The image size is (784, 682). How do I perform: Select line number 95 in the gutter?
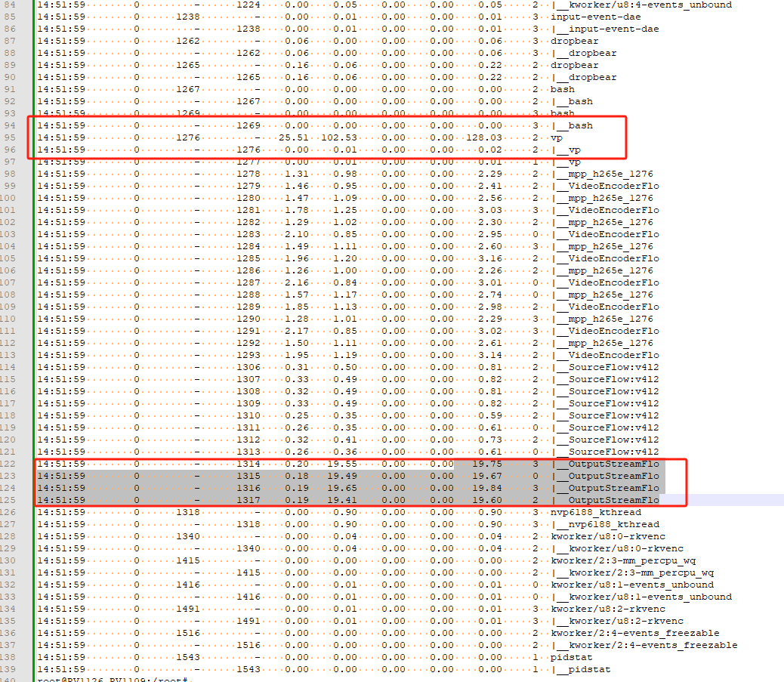[10, 137]
